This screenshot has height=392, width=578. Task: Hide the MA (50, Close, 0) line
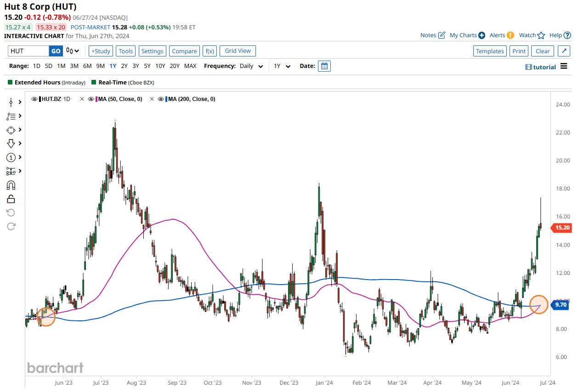[x=91, y=99]
